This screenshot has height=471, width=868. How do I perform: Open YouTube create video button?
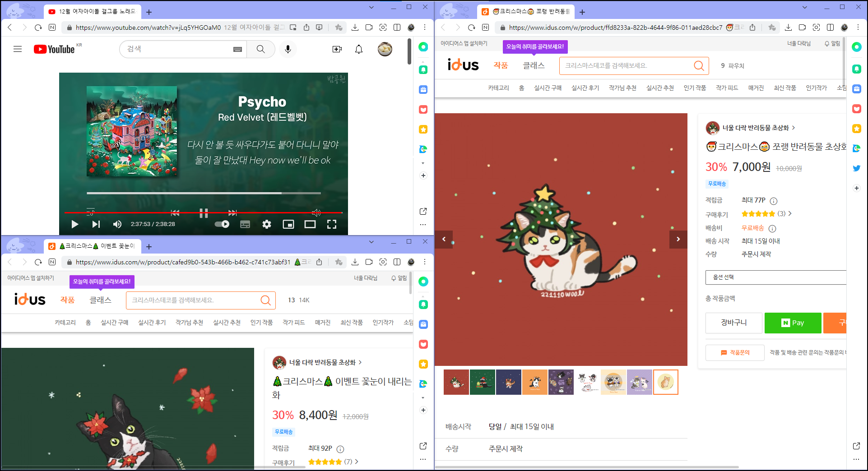[x=337, y=49]
